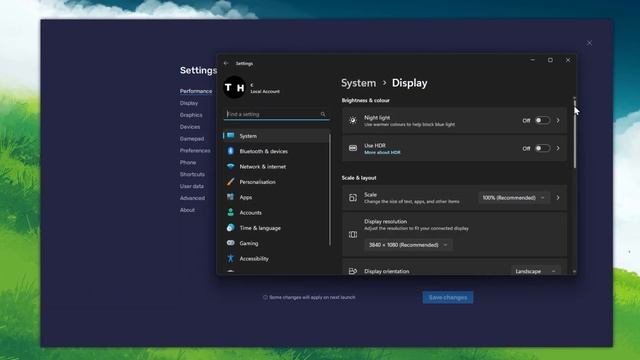The height and width of the screenshot is (360, 640).
Task: Open Personalisation settings
Action: [x=276, y=182]
